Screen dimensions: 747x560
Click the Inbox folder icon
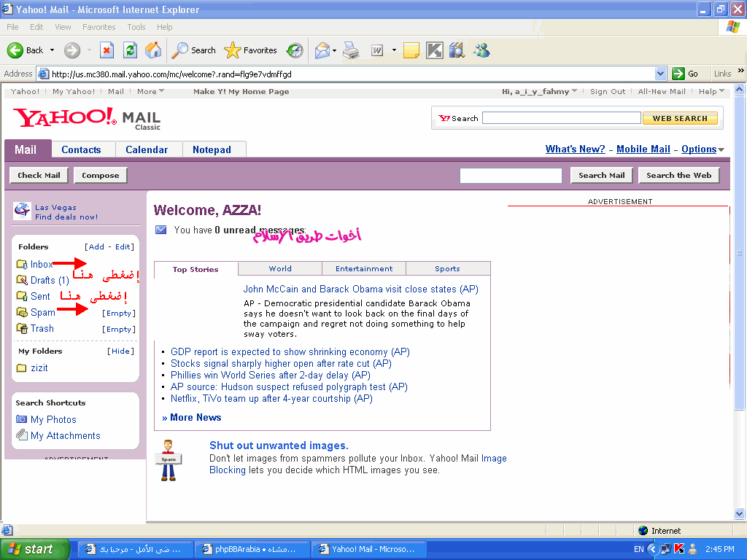22,264
